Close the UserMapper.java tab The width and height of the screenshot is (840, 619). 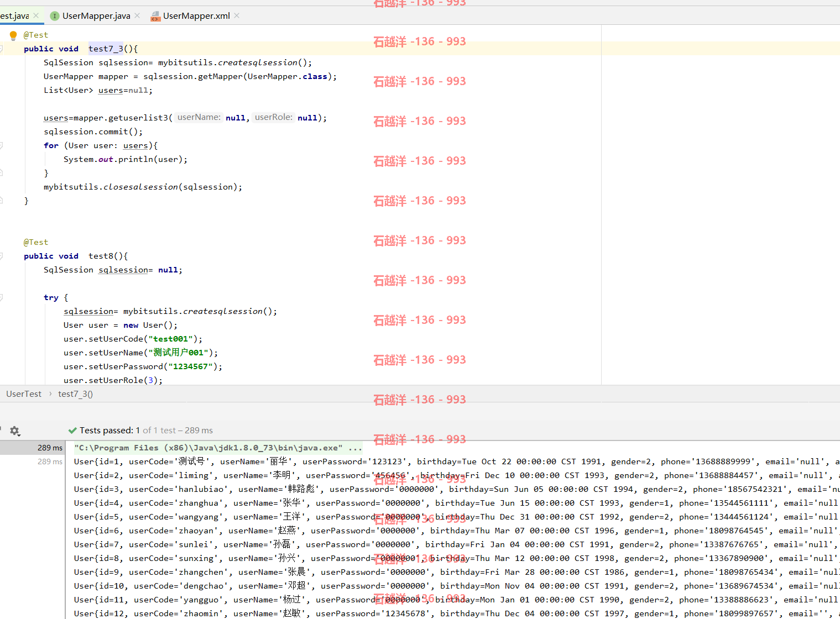pos(137,15)
